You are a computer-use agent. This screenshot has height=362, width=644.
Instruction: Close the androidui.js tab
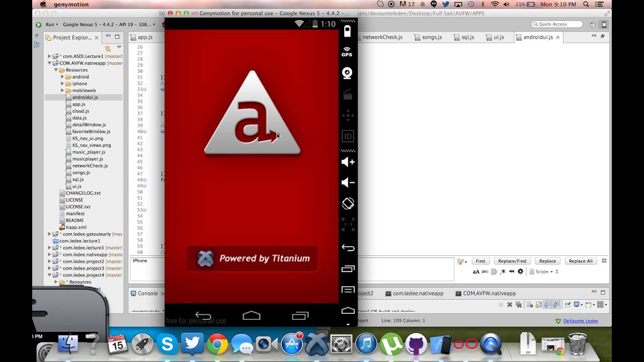558,37
